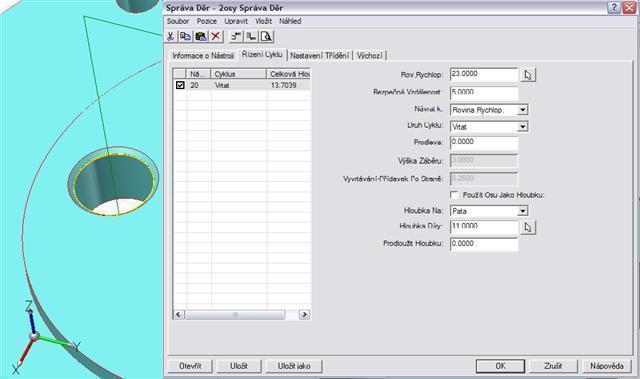This screenshot has height=379, width=640.
Task: Click the insert-row-above toolbar icon
Action: [236, 37]
